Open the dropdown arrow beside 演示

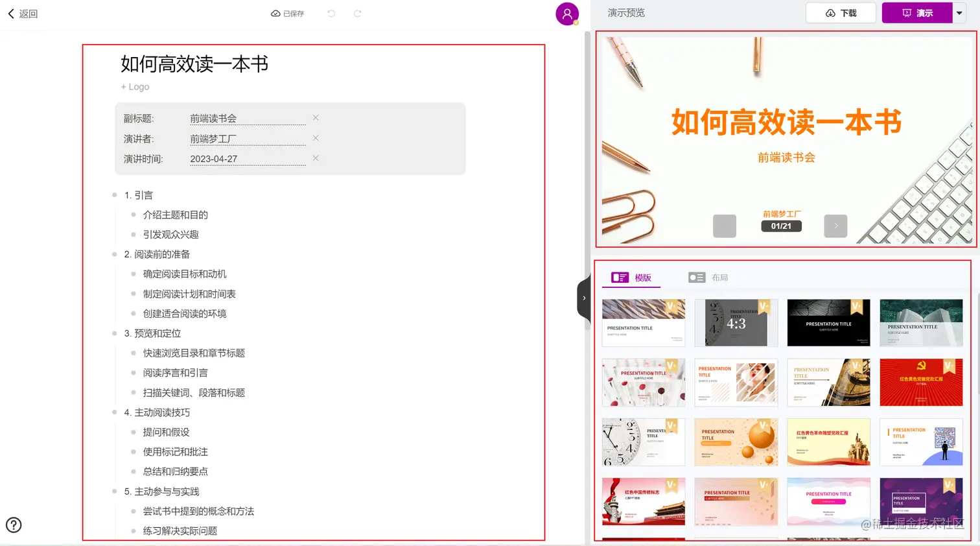click(x=959, y=13)
